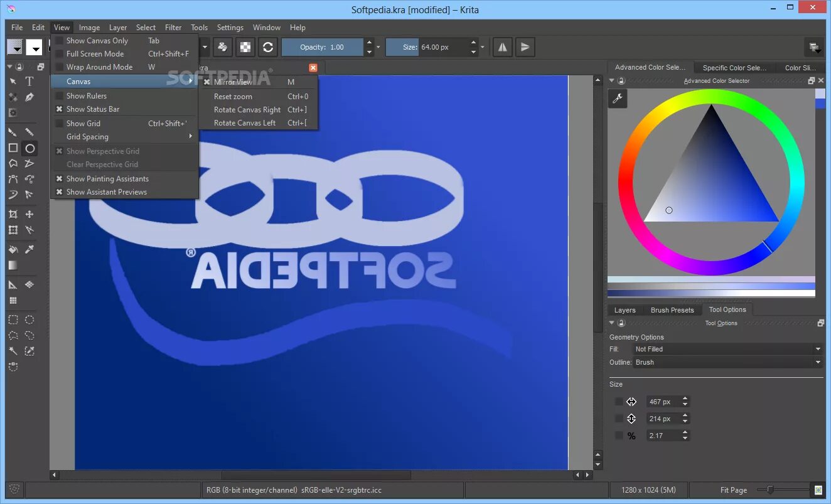The width and height of the screenshot is (831, 504).
Task: Click the vertical mirror mode button
Action: 525,47
